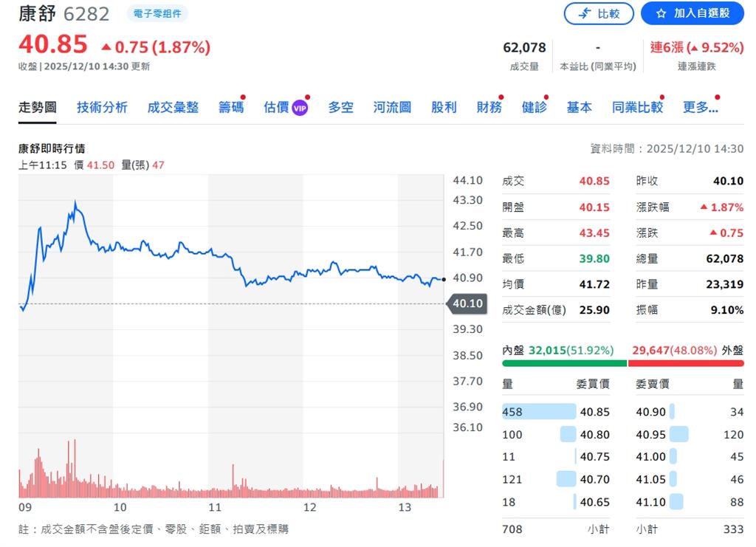Select the 河流圖 tab
Image resolution: width=756 pixels, height=547 pixels.
[391, 107]
